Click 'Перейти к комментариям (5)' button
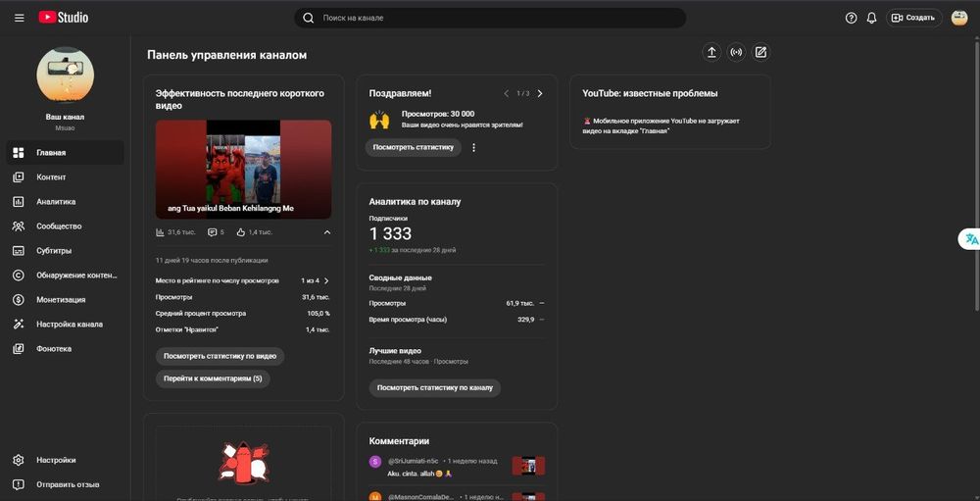Image resolution: width=980 pixels, height=501 pixels. [213, 378]
